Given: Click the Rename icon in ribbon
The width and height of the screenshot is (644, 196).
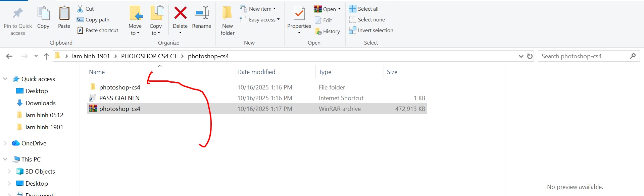Looking at the screenshot, I should [202, 13].
